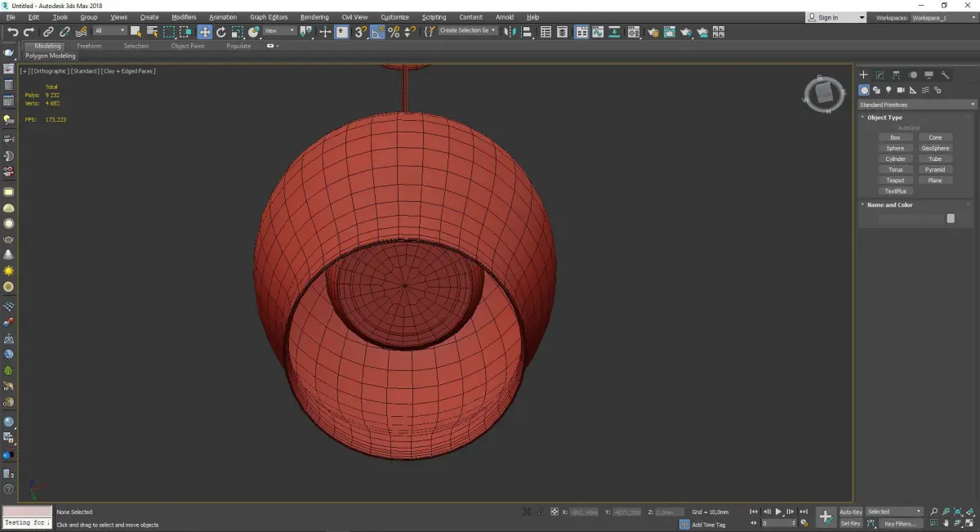
Task: Collapse the Name and Color rollout
Action: (889, 205)
